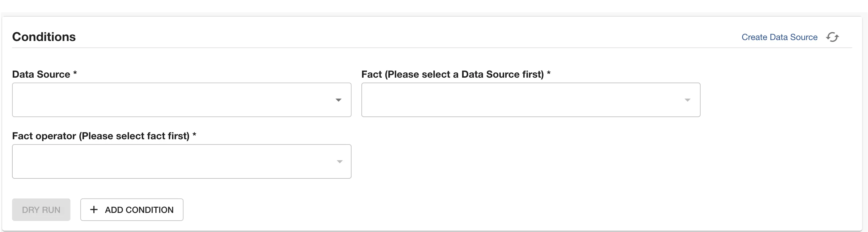Click the Conditions section heading

[44, 37]
